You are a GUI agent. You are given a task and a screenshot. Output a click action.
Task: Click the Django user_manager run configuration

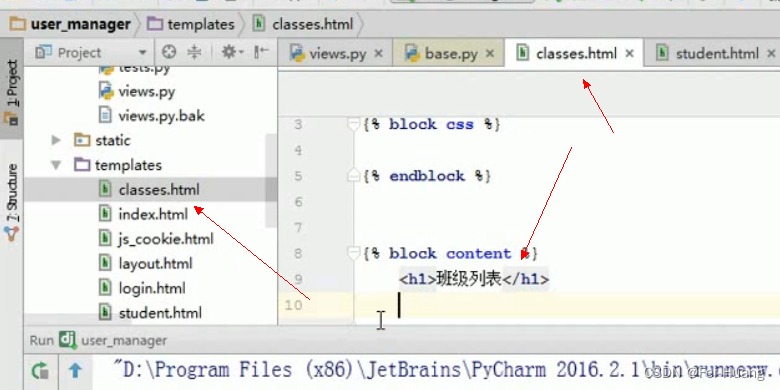[x=113, y=341]
